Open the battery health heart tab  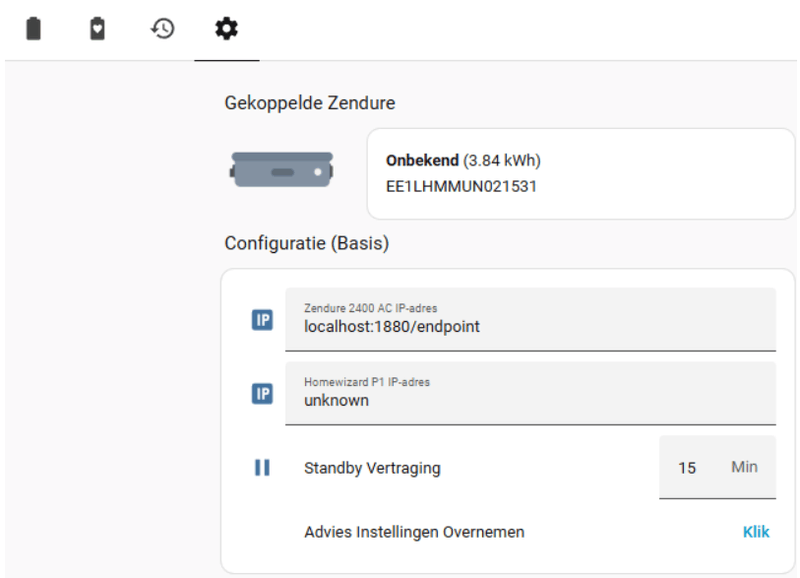(x=97, y=29)
